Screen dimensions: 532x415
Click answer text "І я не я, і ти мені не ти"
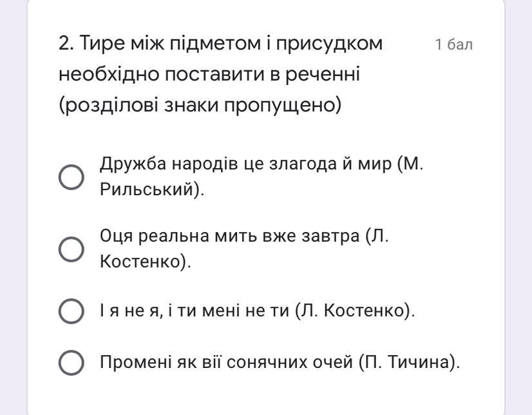(x=195, y=311)
